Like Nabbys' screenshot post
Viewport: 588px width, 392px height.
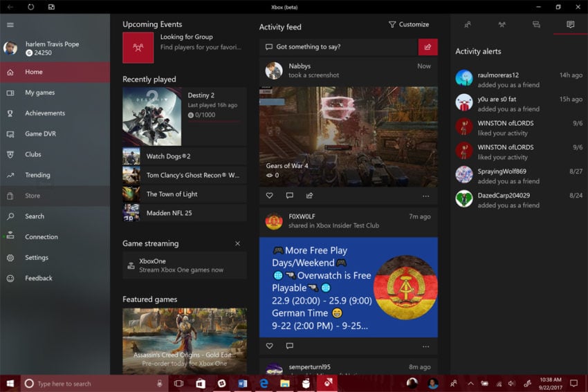269,196
